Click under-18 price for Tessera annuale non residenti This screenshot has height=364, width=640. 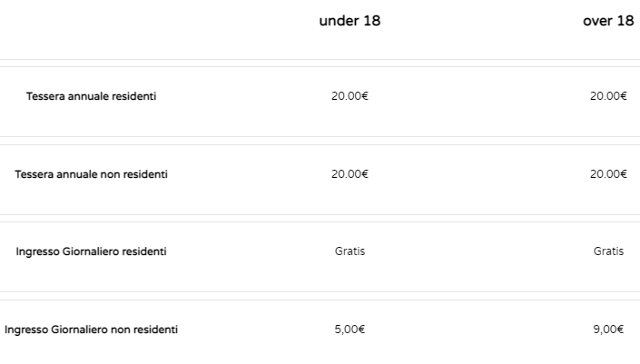point(350,174)
